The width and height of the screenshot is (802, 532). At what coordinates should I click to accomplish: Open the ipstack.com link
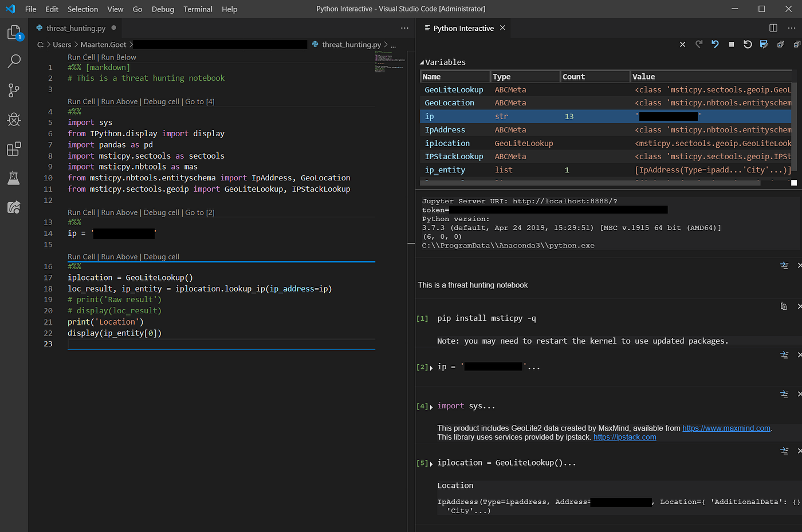624,436
